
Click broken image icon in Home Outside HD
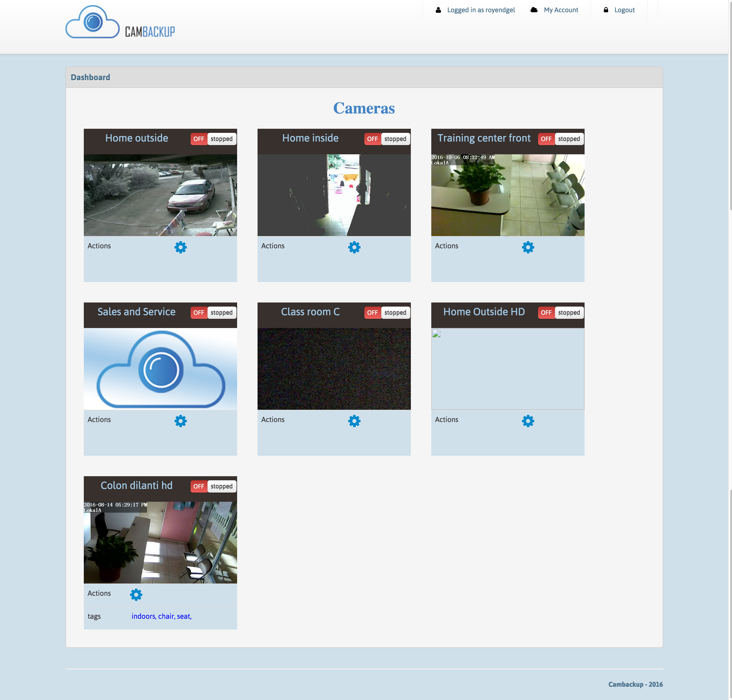click(436, 333)
